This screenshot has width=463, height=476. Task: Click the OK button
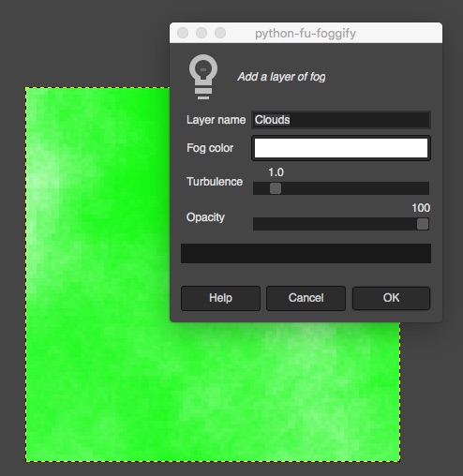pyautogui.click(x=391, y=298)
